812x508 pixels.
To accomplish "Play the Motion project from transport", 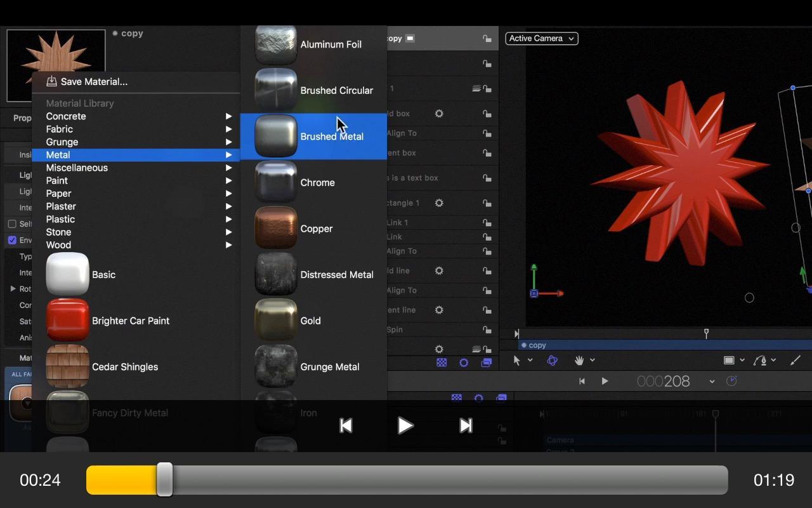I will click(605, 382).
